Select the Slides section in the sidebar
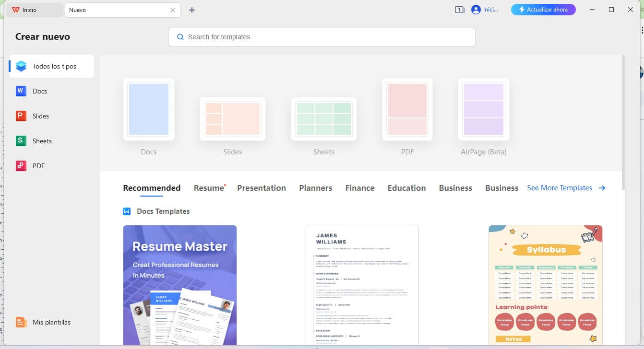Screen dimensions: 644x349 tap(40, 116)
